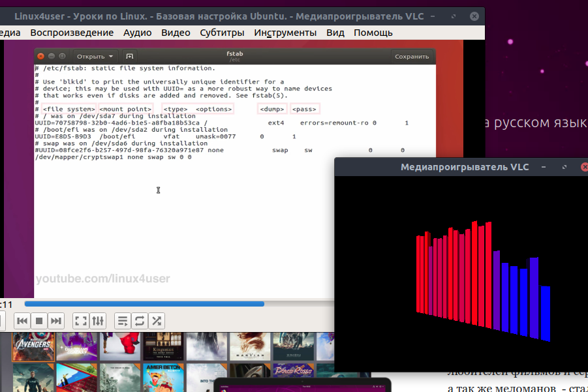The height and width of the screenshot is (392, 588).
Task: Open the Видео menu
Action: pyautogui.click(x=176, y=33)
